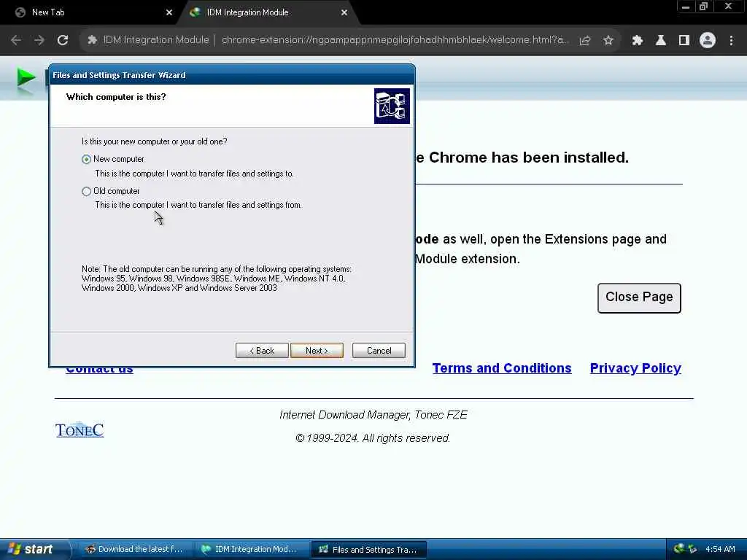
Task: Close the IDM Integration Module tab
Action: tap(344, 12)
